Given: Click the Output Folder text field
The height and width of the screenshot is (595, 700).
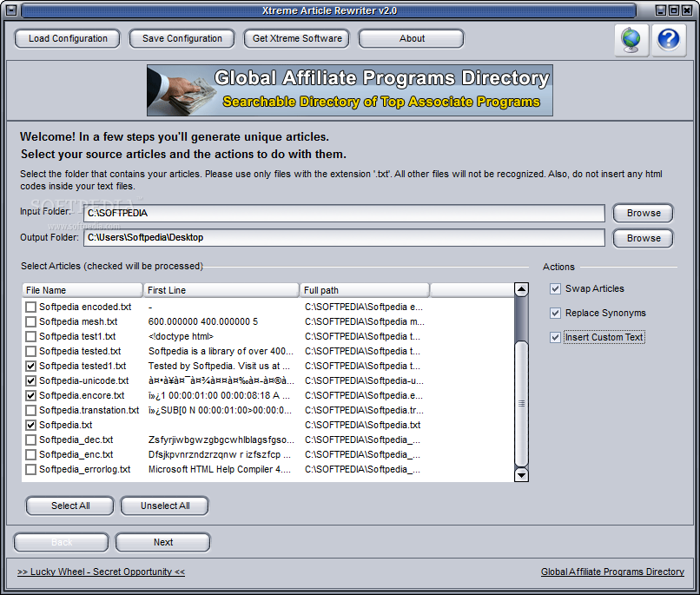Looking at the screenshot, I should click(x=344, y=238).
